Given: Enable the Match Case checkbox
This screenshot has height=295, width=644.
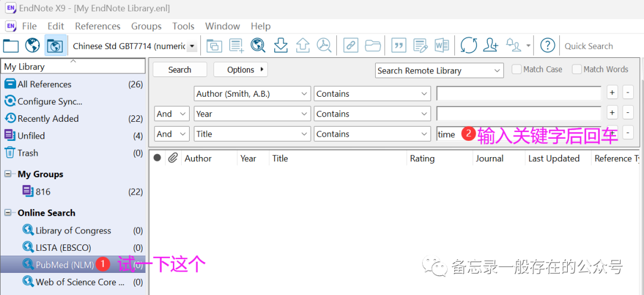Looking at the screenshot, I should pyautogui.click(x=516, y=69).
